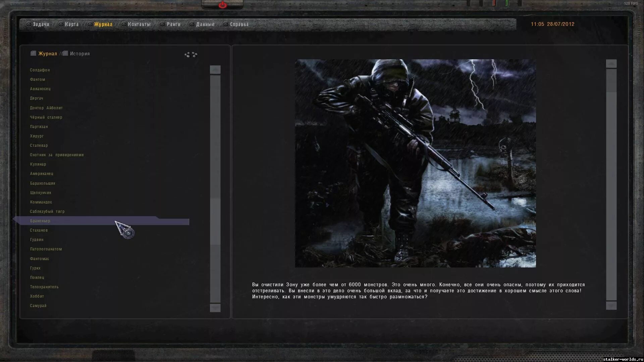Open the Саблезубый тигр entry
The height and width of the screenshot is (362, 644).
[47, 212]
